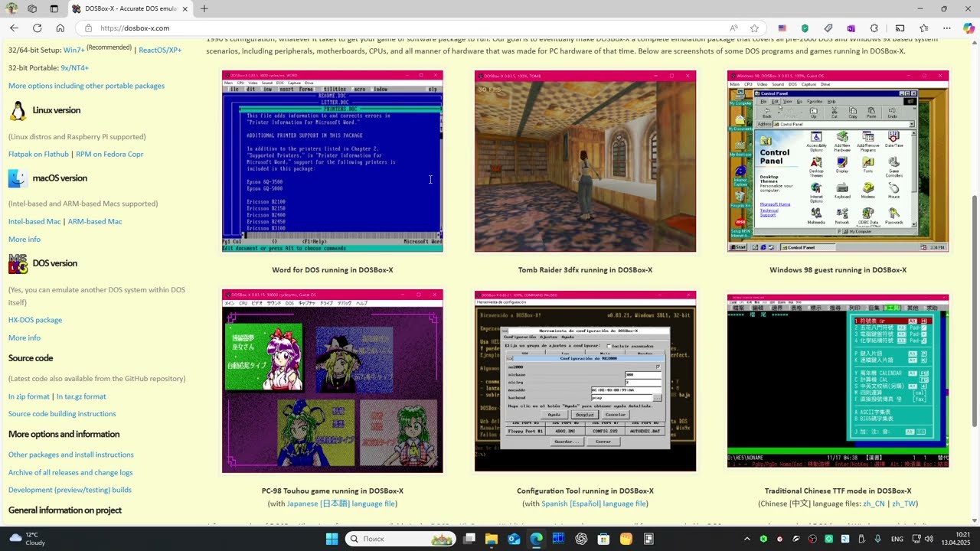Select the DOSBox-X browser tab

coord(130,8)
